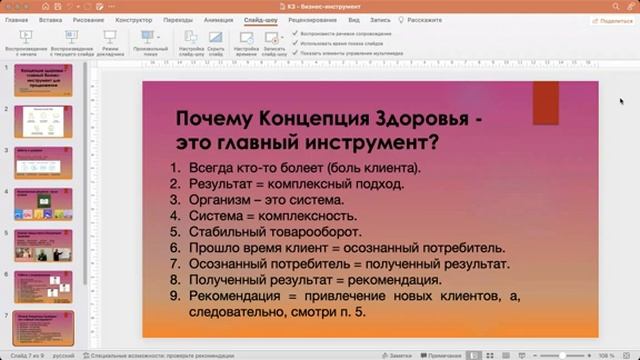The width and height of the screenshot is (640, 360).
Task: Open the search magnifier in the title bar
Action: pyautogui.click(x=616, y=6)
